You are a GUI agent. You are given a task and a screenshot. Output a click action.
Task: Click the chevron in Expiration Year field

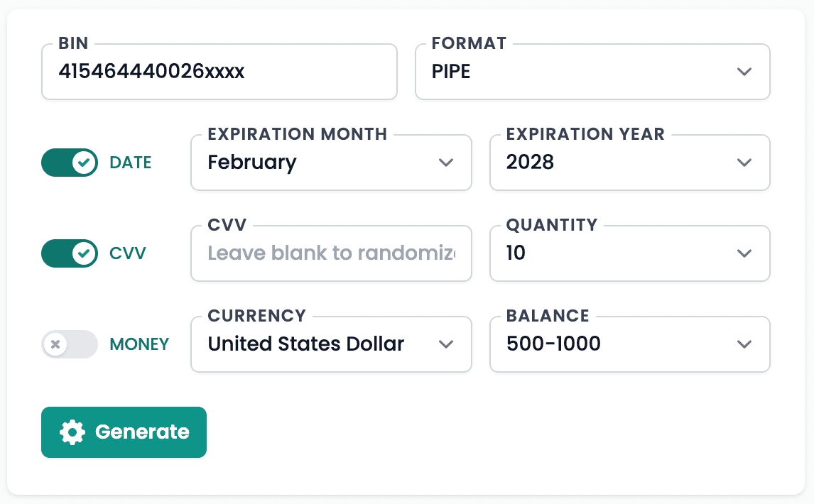click(x=744, y=163)
